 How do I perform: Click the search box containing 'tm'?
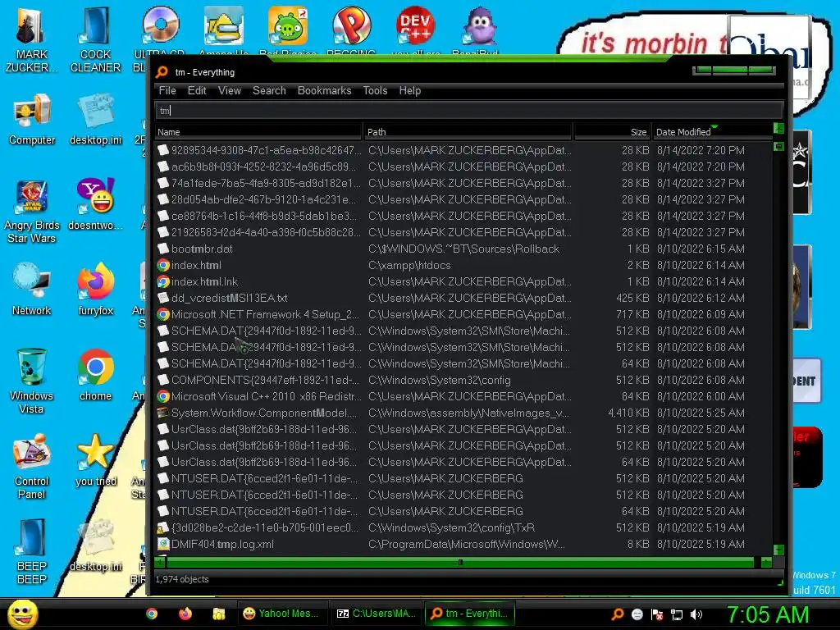coord(468,111)
